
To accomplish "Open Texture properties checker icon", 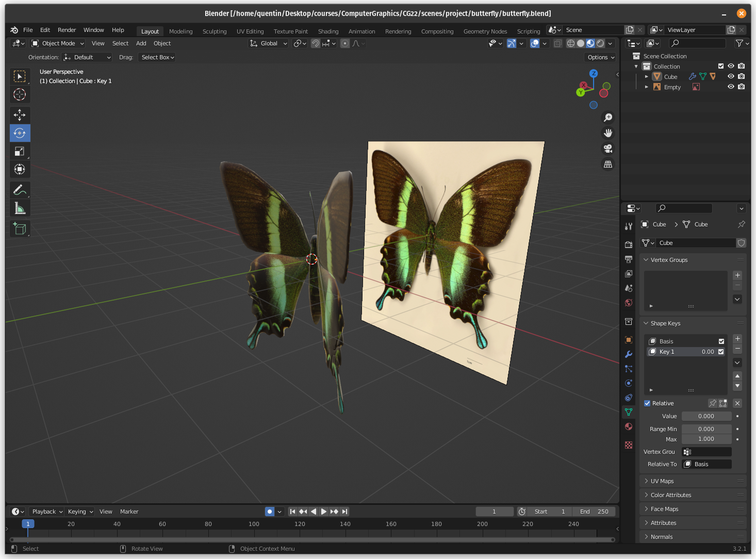I will [x=629, y=445].
